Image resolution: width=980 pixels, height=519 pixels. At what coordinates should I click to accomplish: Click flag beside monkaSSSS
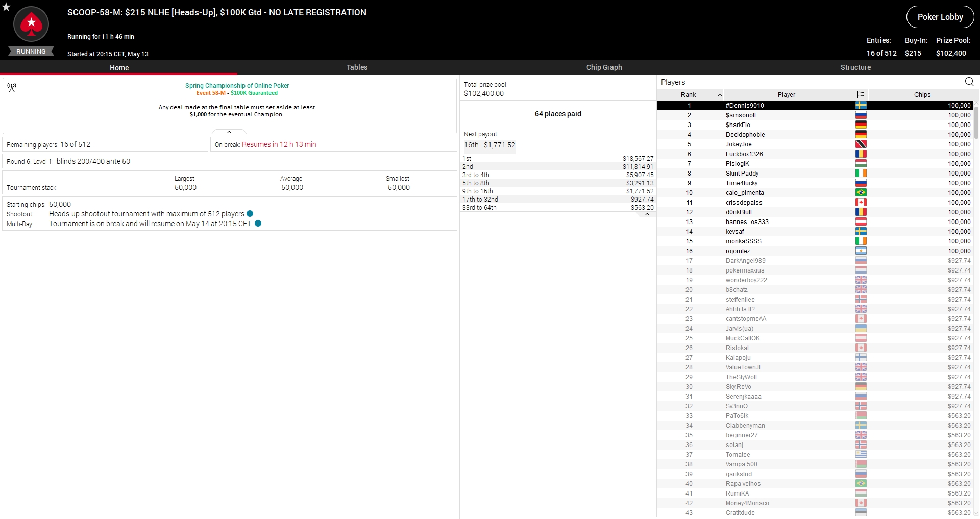tap(861, 241)
